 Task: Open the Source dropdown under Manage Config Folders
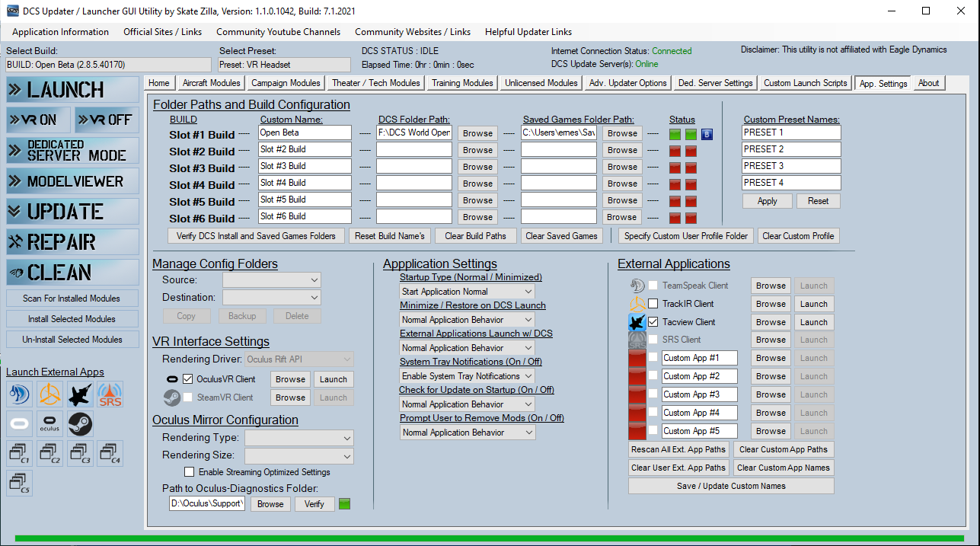coord(272,280)
